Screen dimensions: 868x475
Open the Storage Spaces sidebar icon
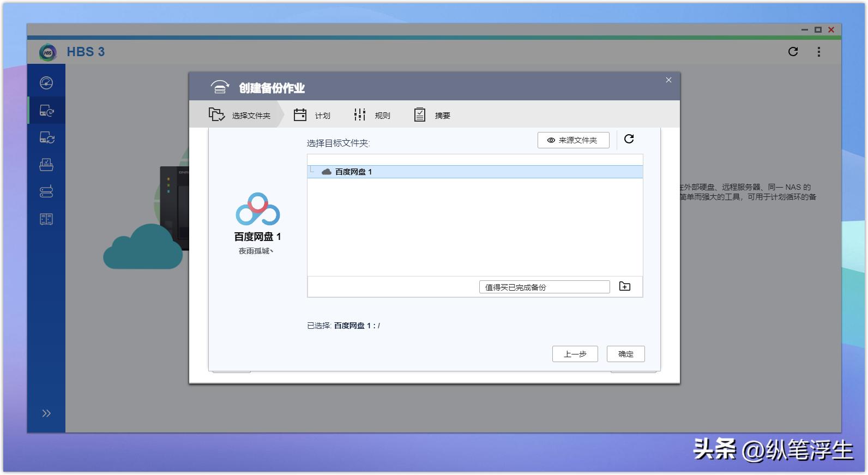46,192
